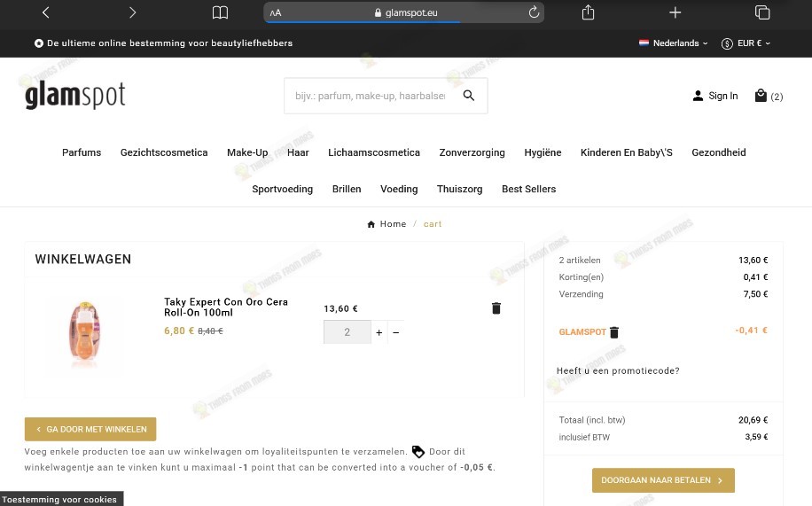Open the shopping bag cart icon
The height and width of the screenshot is (506, 812).
tap(761, 96)
